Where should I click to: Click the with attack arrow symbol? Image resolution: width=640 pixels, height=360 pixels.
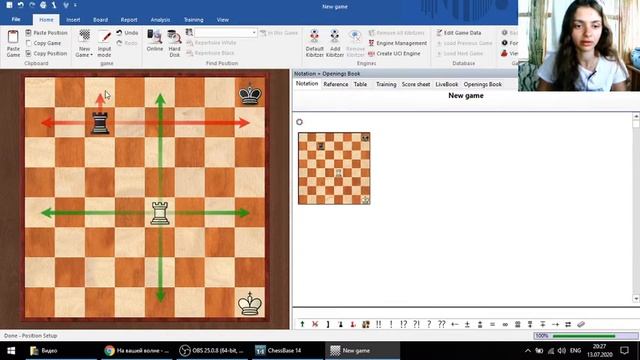pyautogui.click(x=555, y=324)
